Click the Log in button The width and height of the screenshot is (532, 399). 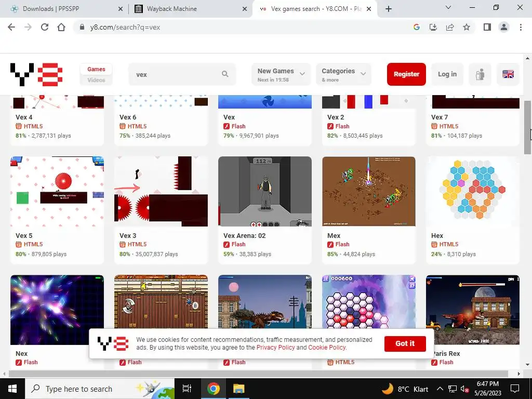(447, 74)
